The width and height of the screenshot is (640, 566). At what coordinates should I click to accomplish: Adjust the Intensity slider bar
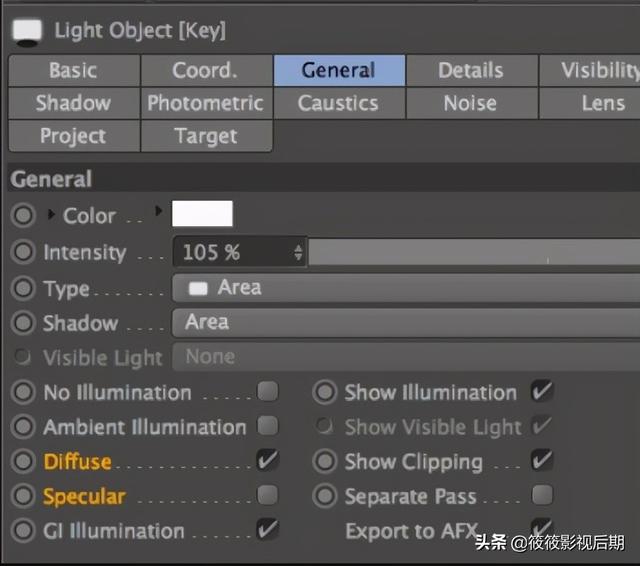pos(474,252)
